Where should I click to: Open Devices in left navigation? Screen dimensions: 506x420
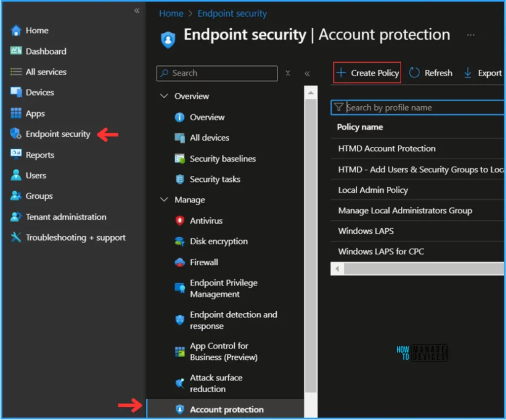[40, 92]
